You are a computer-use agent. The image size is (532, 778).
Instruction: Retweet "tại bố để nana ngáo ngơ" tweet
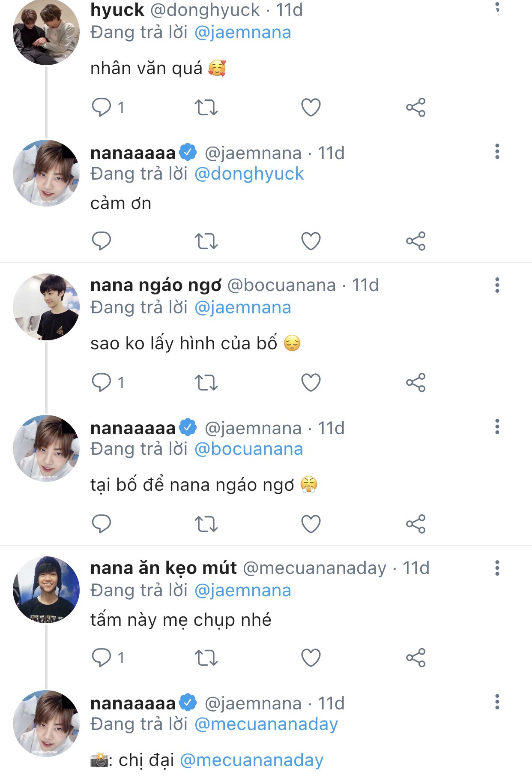click(x=206, y=524)
